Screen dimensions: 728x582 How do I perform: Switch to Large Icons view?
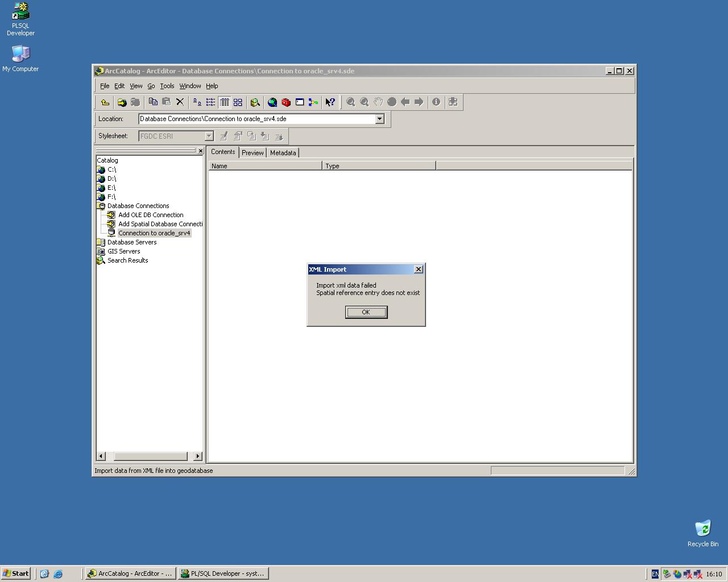(197, 102)
